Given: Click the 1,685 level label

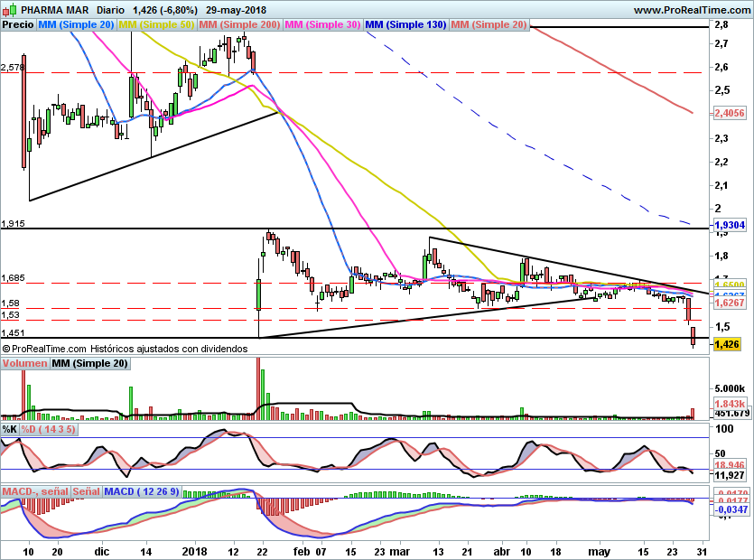Looking at the screenshot, I should click(13, 278).
